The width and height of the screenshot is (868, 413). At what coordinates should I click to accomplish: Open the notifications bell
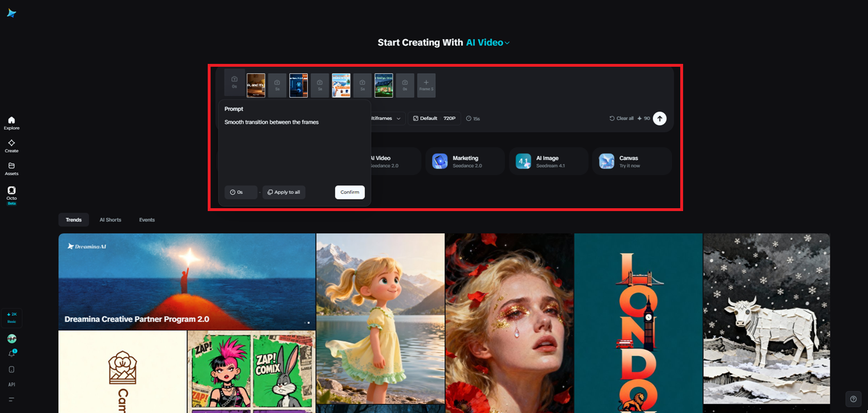pos(11,354)
